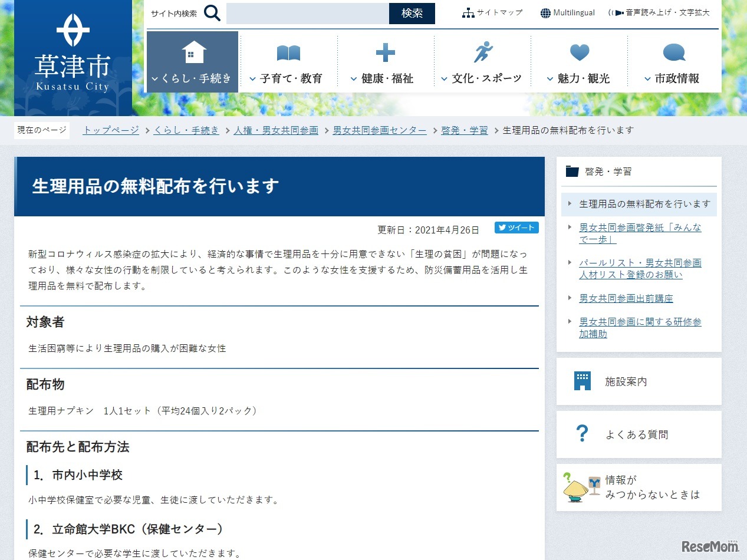Viewport: 747px width, 560px height.
Task: Click inside the site search input field
Action: pyautogui.click(x=307, y=14)
